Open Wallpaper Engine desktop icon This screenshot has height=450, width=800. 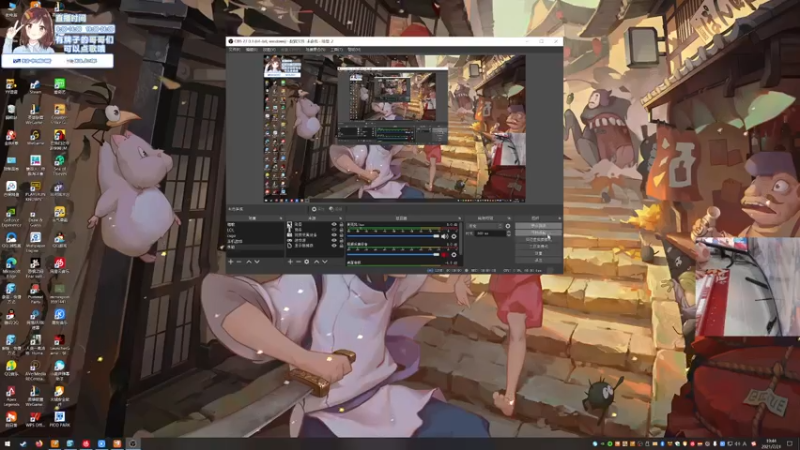click(35, 241)
